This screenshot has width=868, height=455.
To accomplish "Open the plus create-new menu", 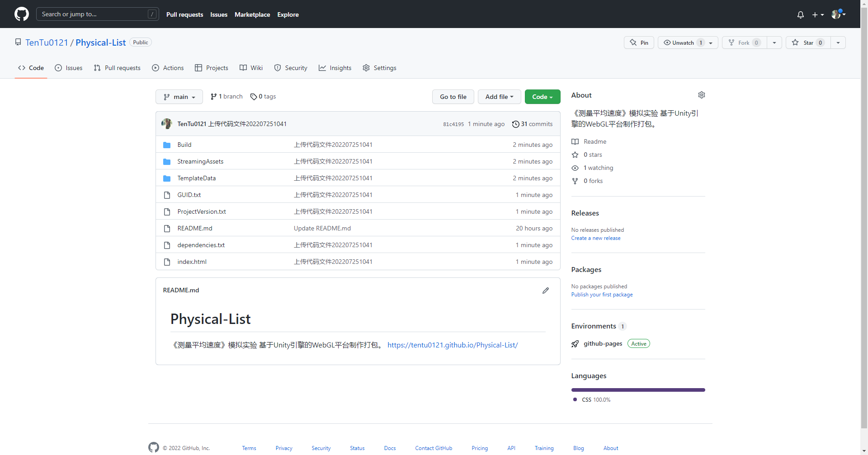I will 818,14.
